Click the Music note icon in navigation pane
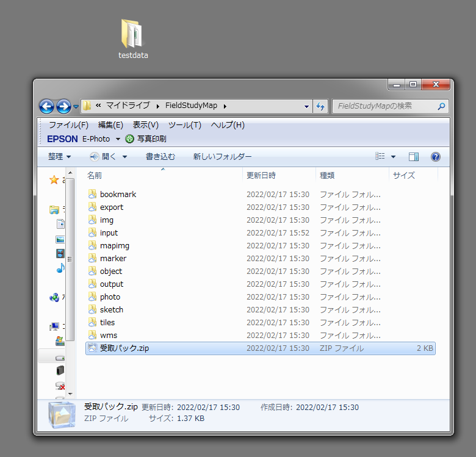The height and width of the screenshot is (457, 476). click(60, 268)
